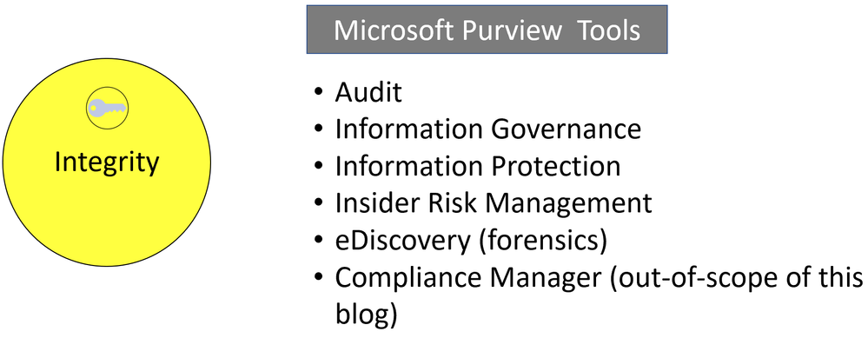This screenshot has width=868, height=338.
Task: Click the wrapped word blog) on last line
Action: coord(366,315)
